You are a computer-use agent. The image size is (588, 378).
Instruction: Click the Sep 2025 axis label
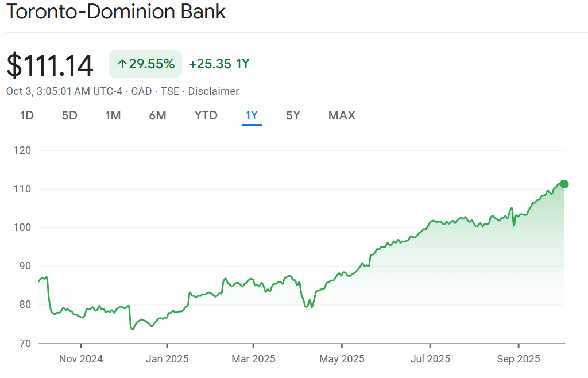coord(518,359)
